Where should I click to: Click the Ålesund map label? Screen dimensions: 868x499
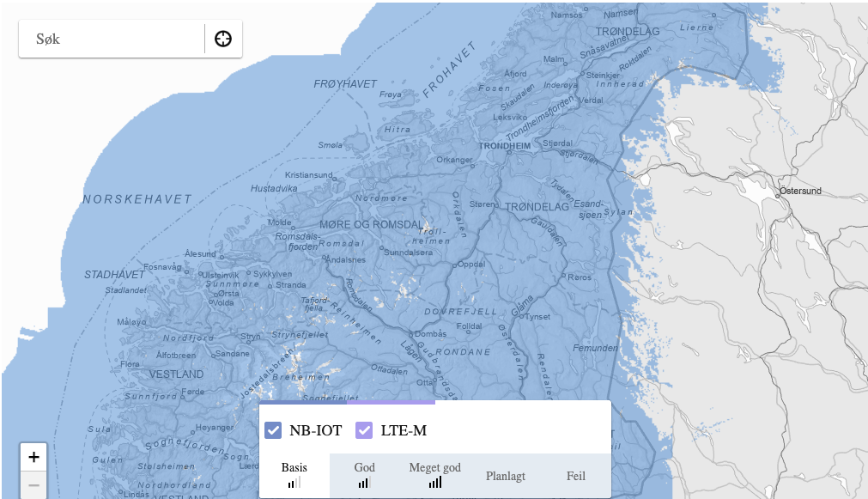tap(200, 253)
